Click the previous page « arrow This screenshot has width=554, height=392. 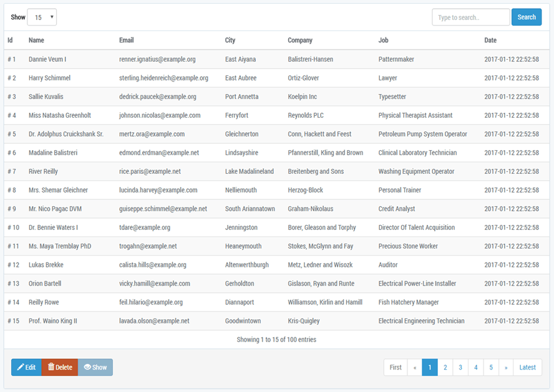tap(415, 367)
